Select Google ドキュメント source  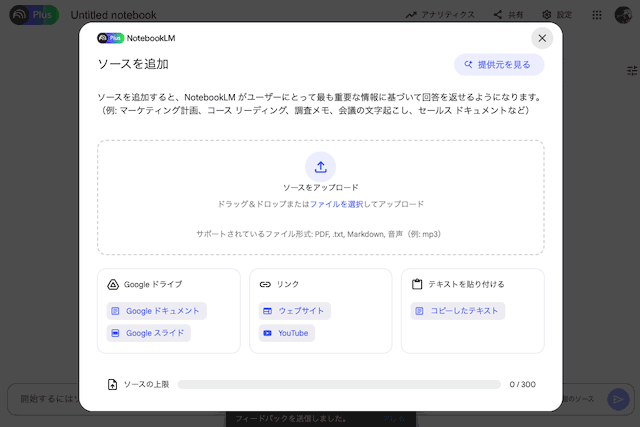[x=156, y=311]
